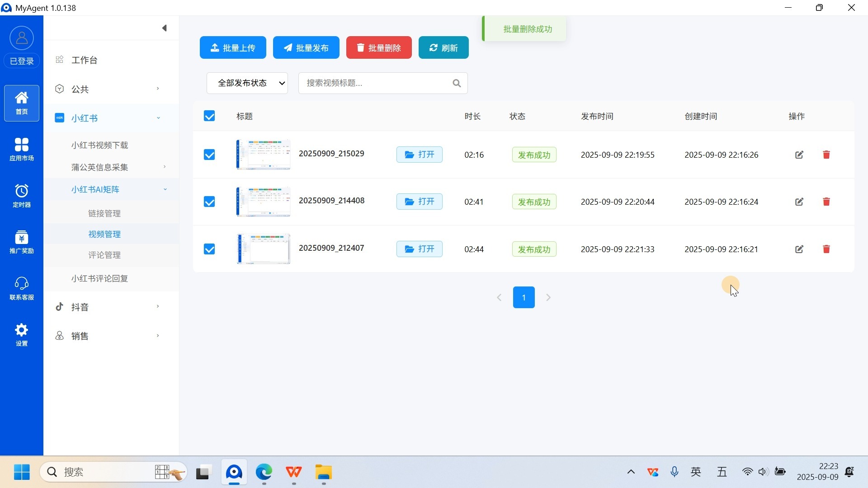Go to next page arrow

(x=548, y=297)
